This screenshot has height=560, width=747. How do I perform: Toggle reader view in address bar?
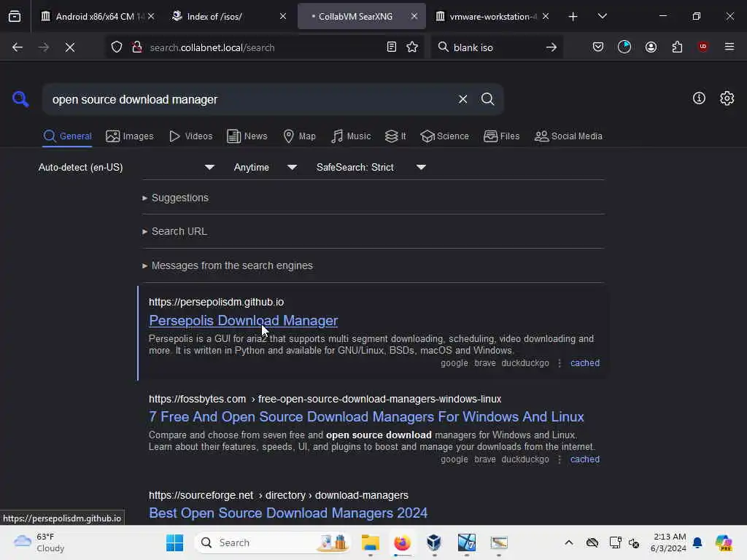coord(391,47)
